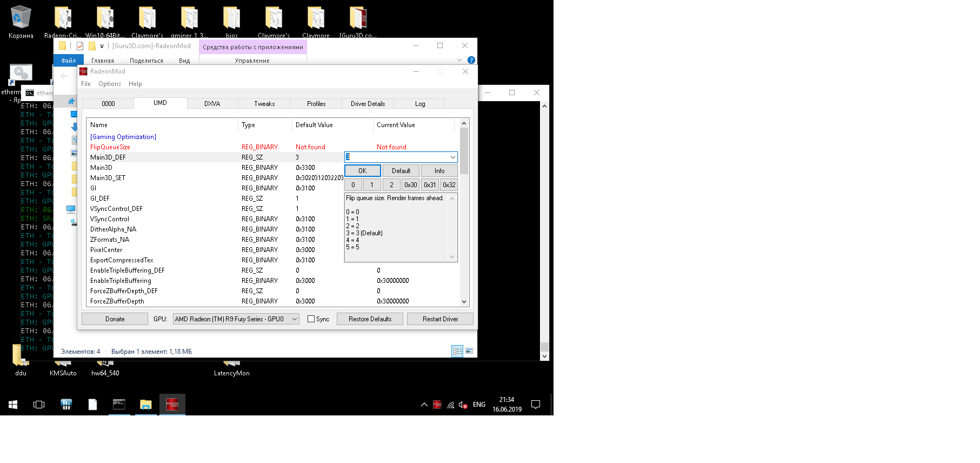The image size is (980, 463).
Task: Open File Explorer from the taskbar
Action: point(145,405)
